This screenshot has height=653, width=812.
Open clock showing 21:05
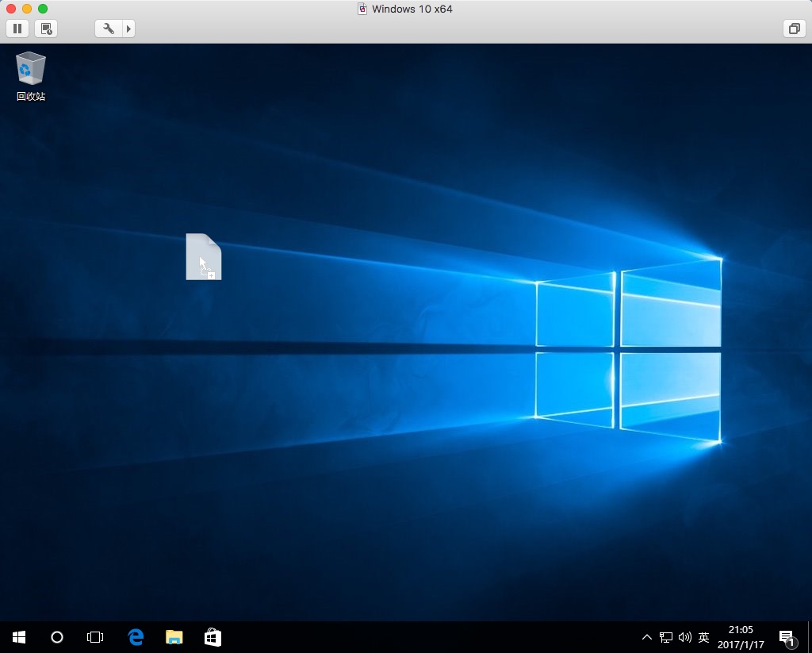(x=741, y=637)
